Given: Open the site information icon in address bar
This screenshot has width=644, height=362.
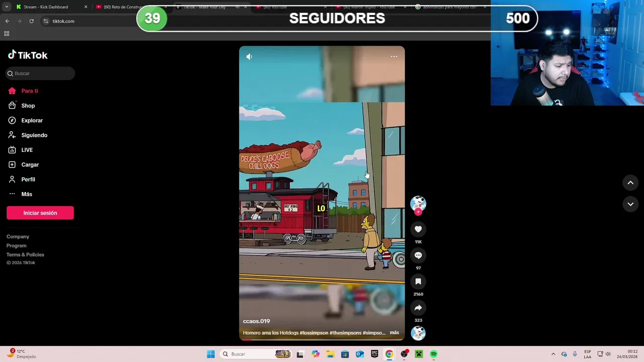Looking at the screenshot, I should click(46, 21).
